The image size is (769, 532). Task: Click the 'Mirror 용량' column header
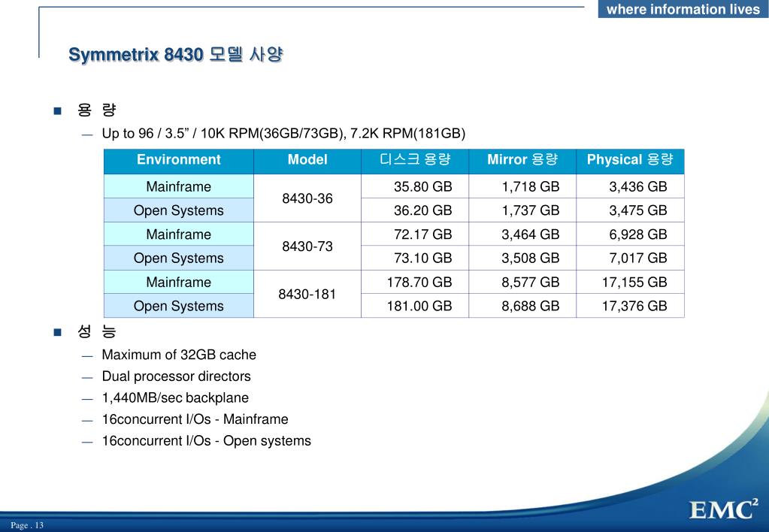522,160
